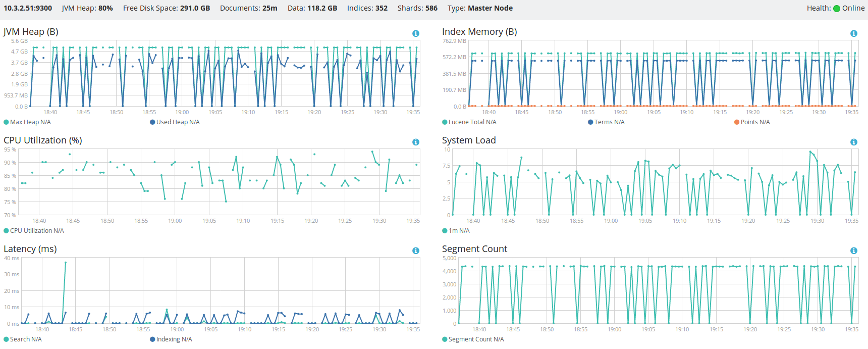
Task: Toggle the 1m load legend entry
Action: click(x=456, y=231)
